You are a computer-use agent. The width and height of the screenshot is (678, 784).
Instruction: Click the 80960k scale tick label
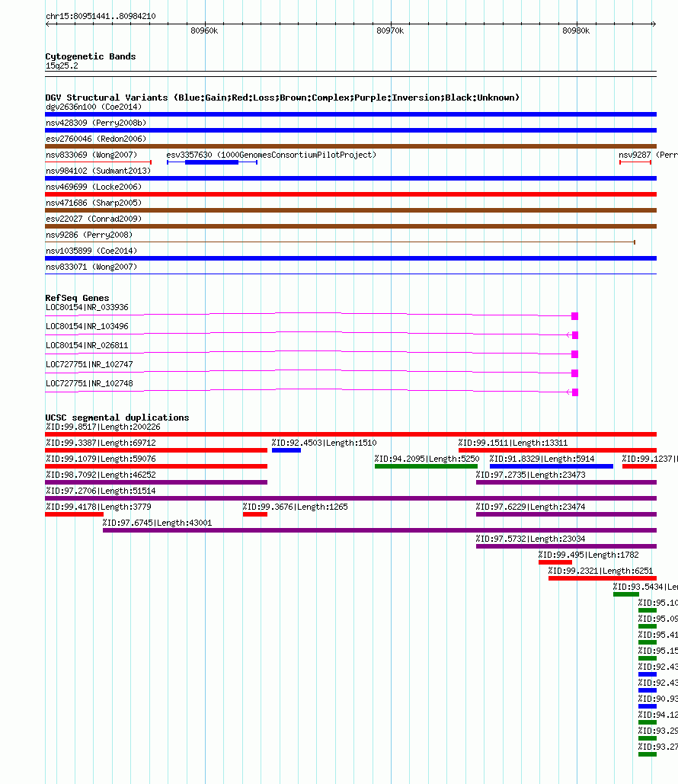(x=204, y=30)
